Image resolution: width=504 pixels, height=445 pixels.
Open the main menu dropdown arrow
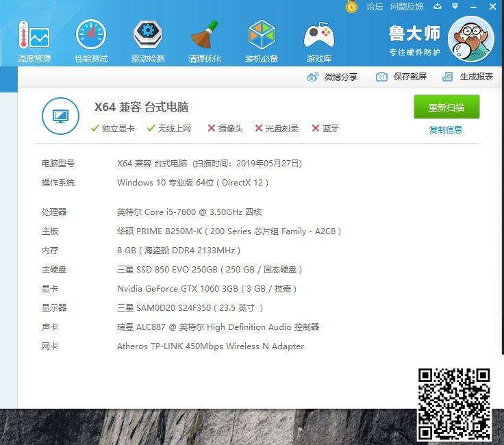455,6
